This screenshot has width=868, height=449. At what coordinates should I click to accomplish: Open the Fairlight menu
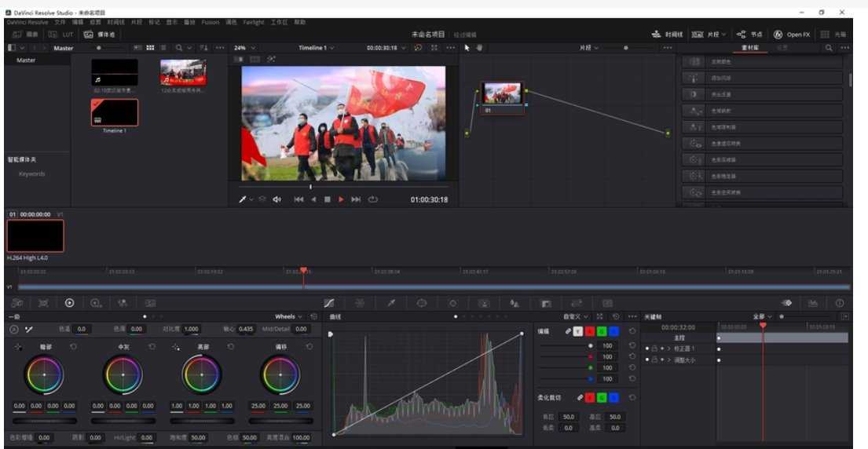[x=253, y=22]
